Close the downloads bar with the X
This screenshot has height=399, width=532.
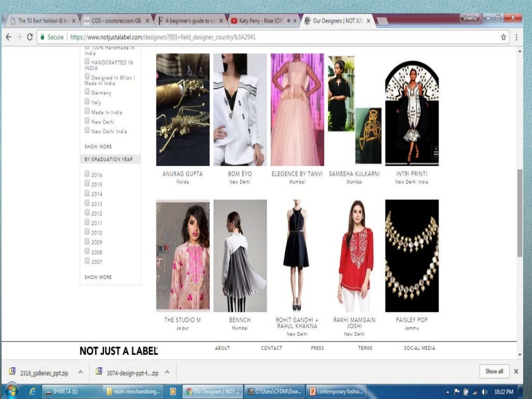click(516, 371)
